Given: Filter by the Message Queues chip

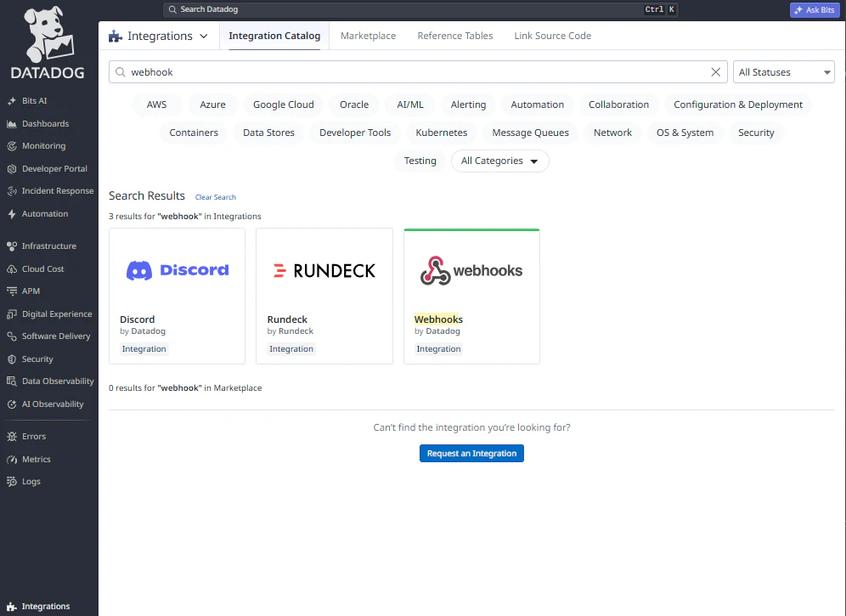Looking at the screenshot, I should [530, 133].
